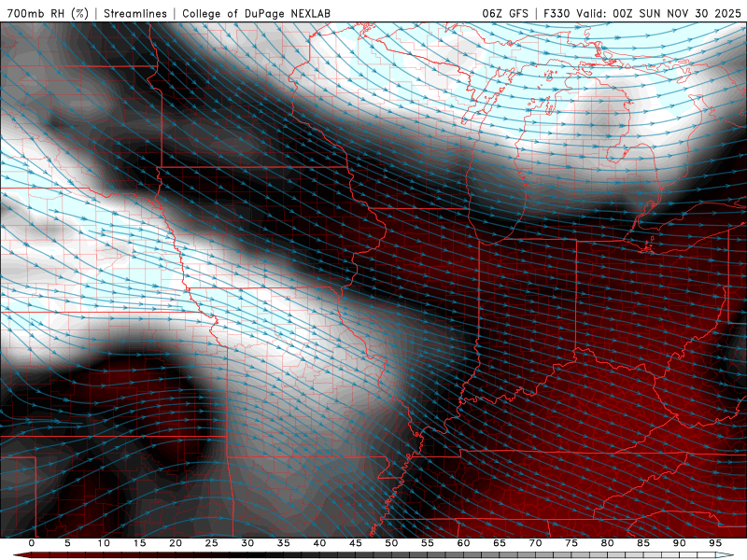Click the "06Z GFS" model run label
747x560 pixels.
(505, 13)
